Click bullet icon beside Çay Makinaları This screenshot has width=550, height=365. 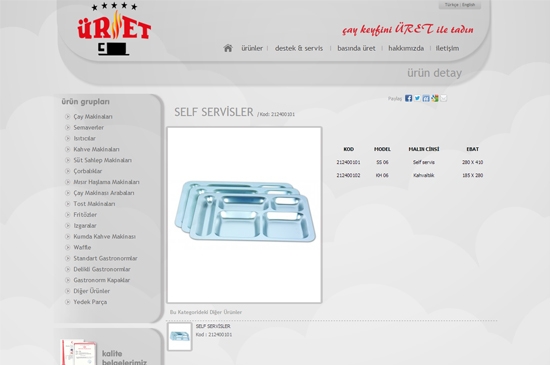[x=68, y=116]
